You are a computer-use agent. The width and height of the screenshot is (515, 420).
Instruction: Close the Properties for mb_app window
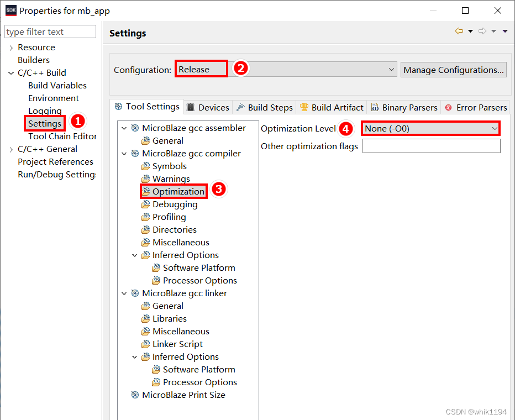coord(497,11)
